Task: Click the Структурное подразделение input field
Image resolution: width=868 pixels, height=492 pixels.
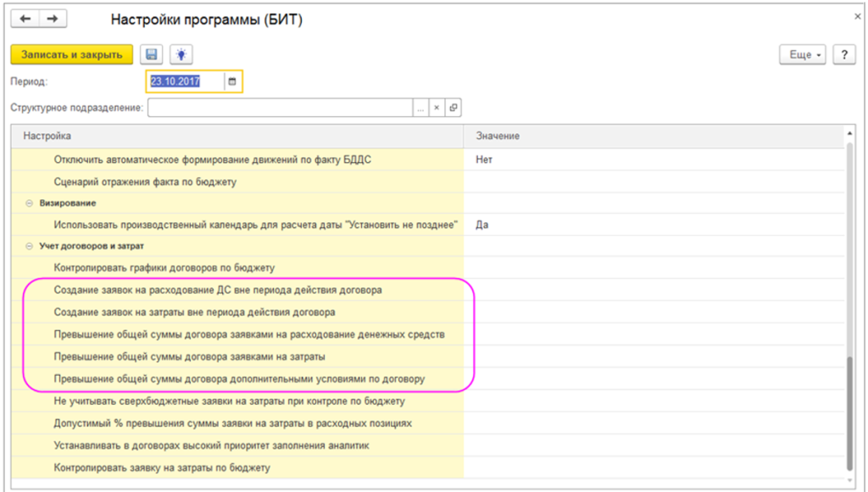Action: (x=280, y=108)
